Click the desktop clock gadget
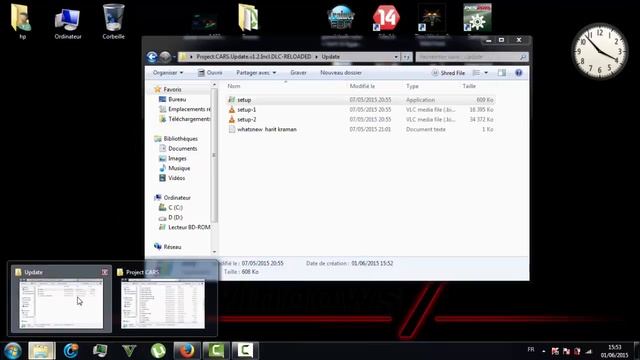 click(x=600, y=51)
